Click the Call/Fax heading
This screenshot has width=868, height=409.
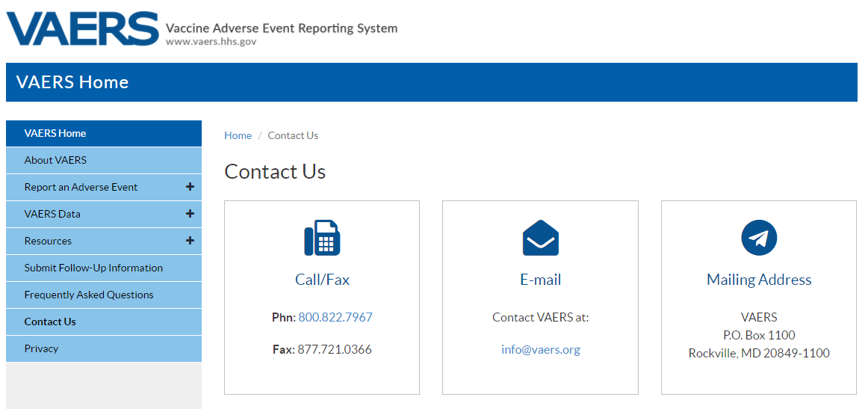(x=322, y=280)
